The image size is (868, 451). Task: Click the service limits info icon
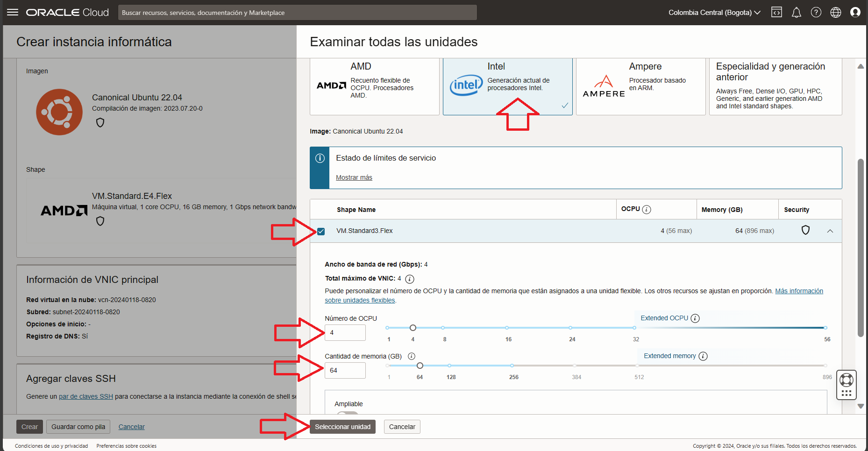[x=320, y=158]
